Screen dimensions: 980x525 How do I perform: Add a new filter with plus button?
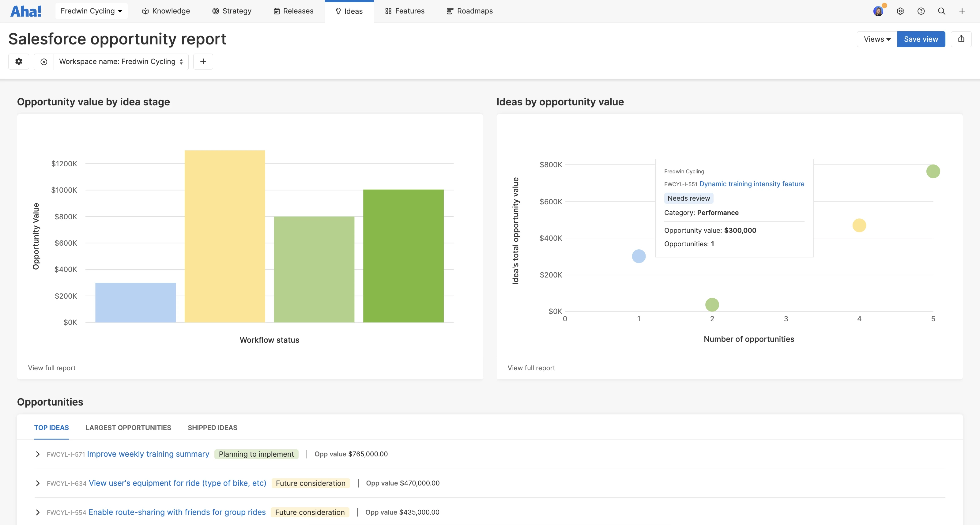(x=203, y=62)
